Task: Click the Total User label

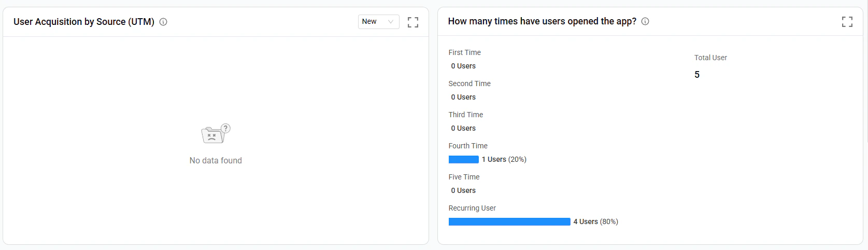Action: [x=710, y=58]
